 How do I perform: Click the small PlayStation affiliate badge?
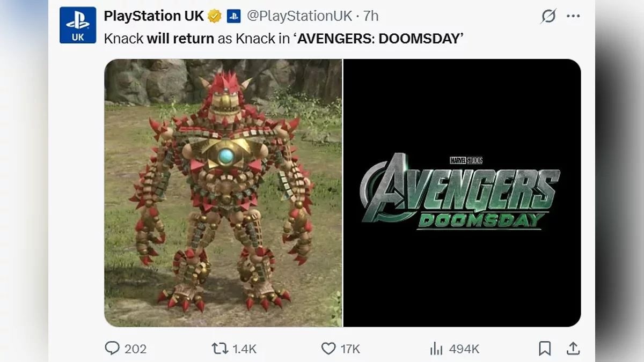tap(233, 16)
